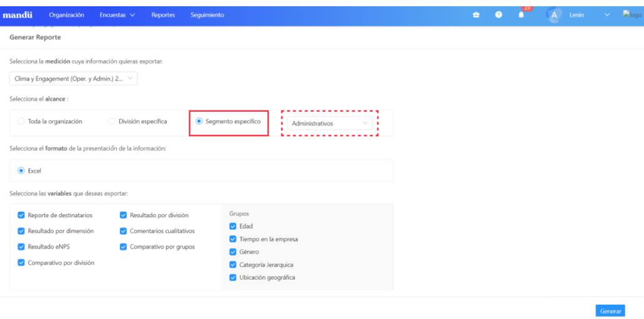Screen dimensions: 644x319
Task: Click the Grupos label
Action: click(x=239, y=213)
